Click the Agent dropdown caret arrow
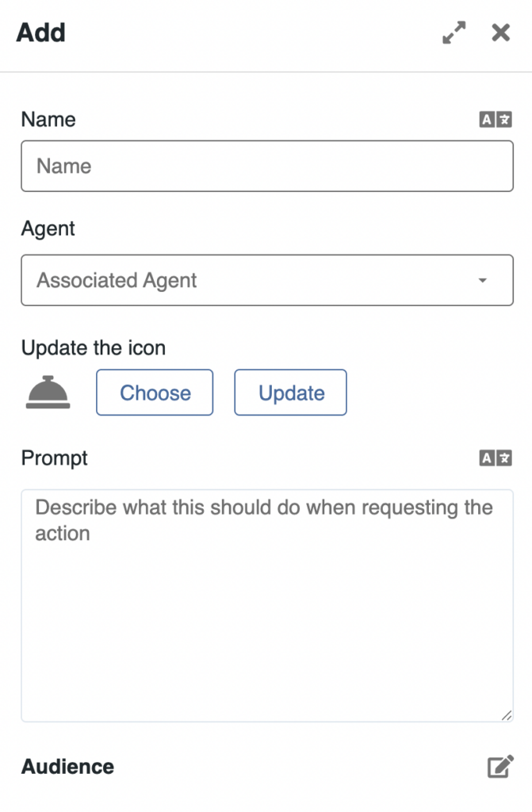Viewport: 532px width, 812px height. pos(482,281)
